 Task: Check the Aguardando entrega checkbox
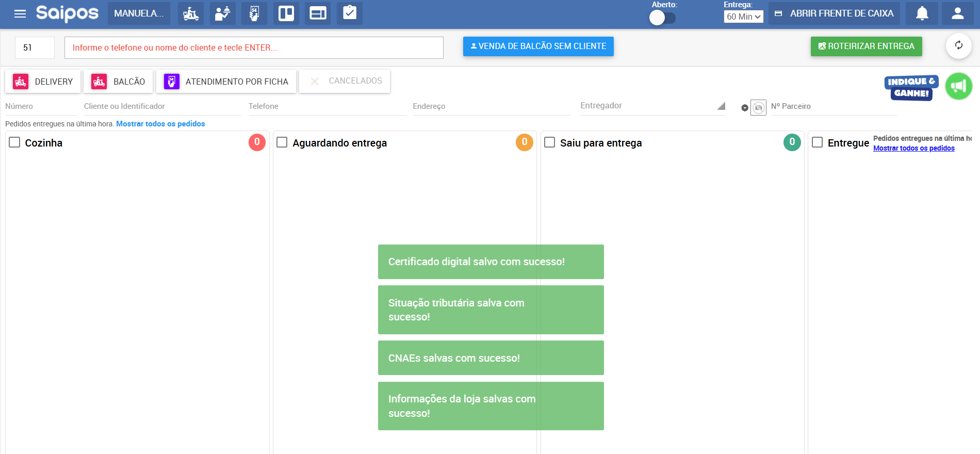click(282, 142)
